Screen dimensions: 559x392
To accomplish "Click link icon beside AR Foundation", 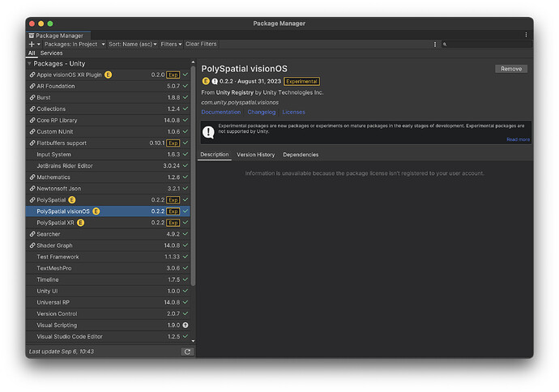I will click(x=32, y=86).
